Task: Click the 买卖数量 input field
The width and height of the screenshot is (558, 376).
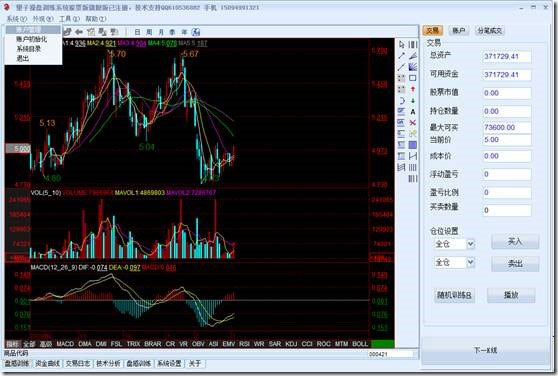Action: point(507,210)
